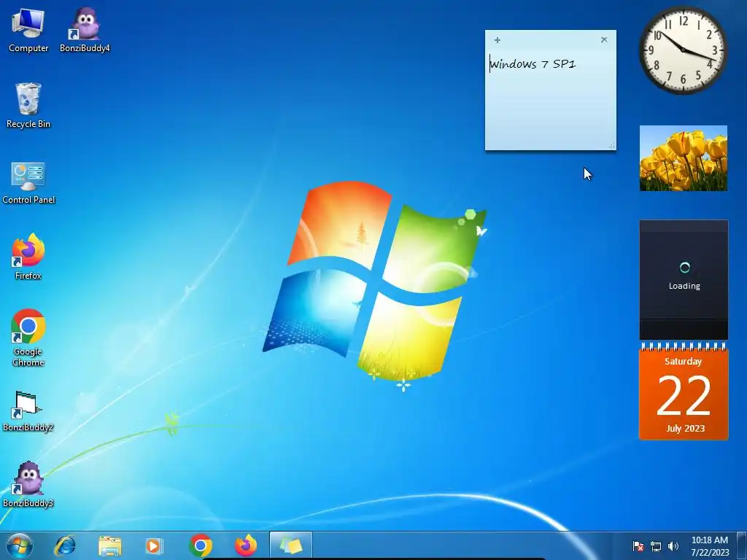
Task: Select the BonziBuddy3 desktop shortcut
Action: coord(28,484)
